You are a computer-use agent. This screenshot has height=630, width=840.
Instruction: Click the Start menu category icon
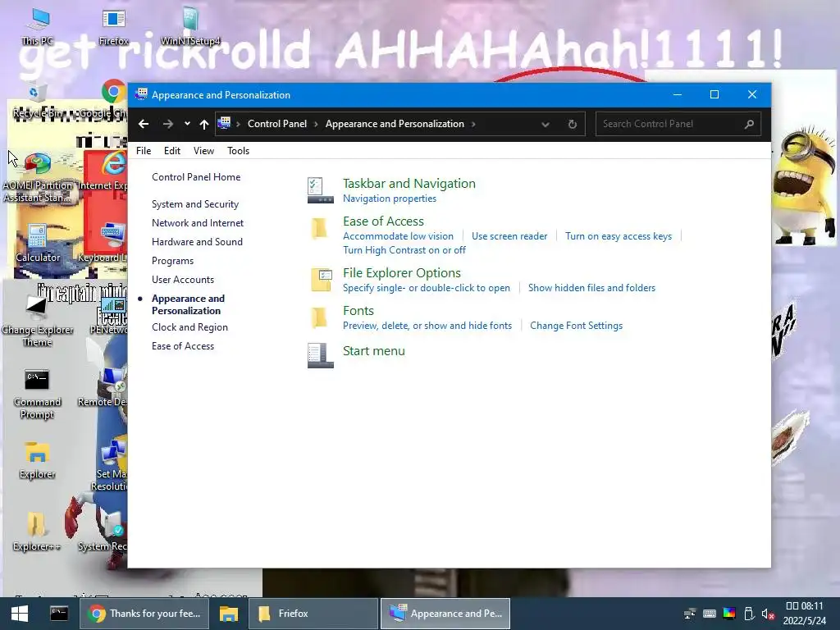click(x=321, y=356)
